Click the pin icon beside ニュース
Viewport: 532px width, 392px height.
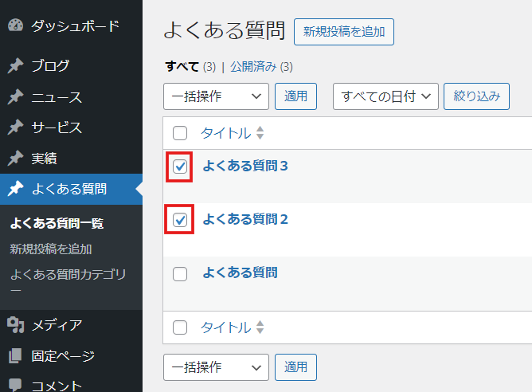click(16, 97)
